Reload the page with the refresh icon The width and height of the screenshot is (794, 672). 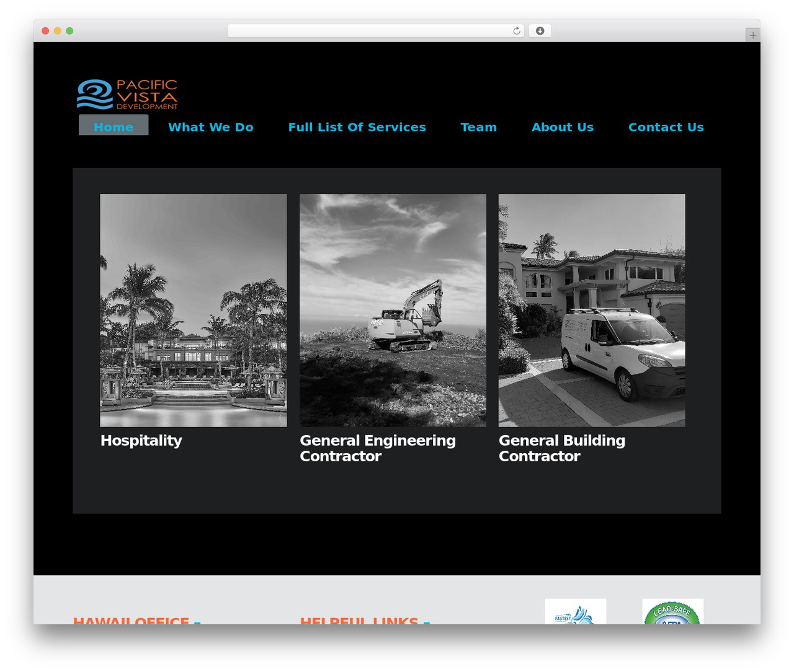coord(517,31)
